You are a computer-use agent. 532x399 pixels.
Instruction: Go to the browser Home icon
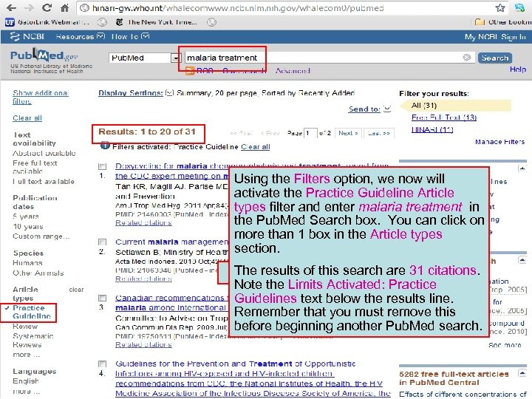pos(65,7)
